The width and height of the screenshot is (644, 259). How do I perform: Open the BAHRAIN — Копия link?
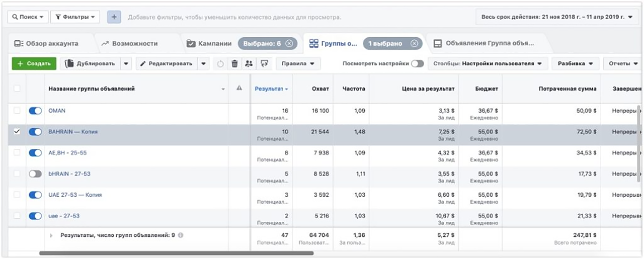click(73, 132)
